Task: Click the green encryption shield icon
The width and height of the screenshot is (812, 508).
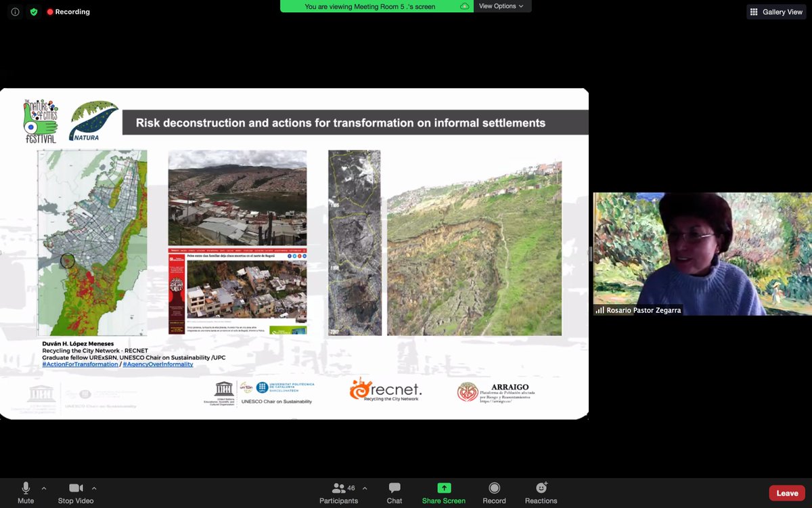Action: pyautogui.click(x=34, y=12)
